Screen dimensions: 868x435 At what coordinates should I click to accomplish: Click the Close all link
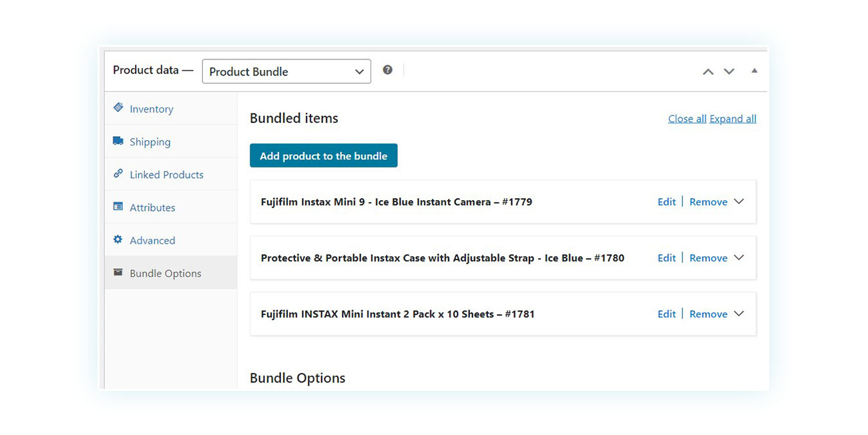[x=687, y=119]
